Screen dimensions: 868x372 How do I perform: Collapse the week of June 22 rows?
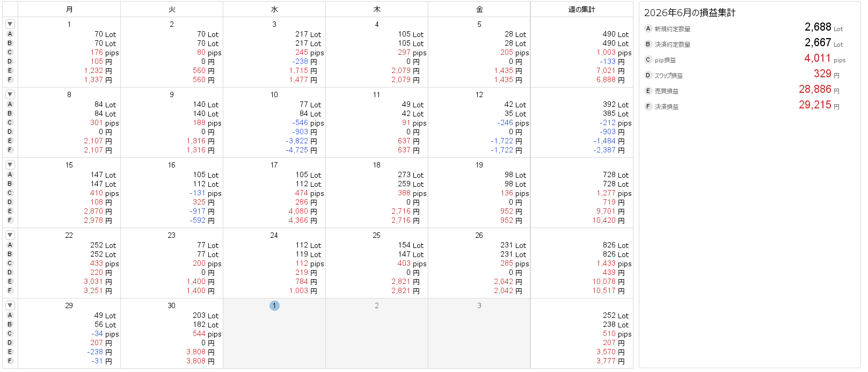click(10, 235)
